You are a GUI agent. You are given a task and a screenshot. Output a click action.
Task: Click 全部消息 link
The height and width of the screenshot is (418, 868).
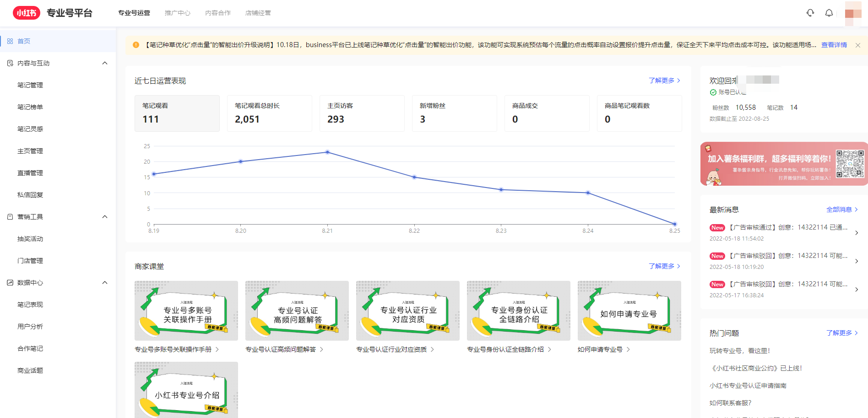842,209
